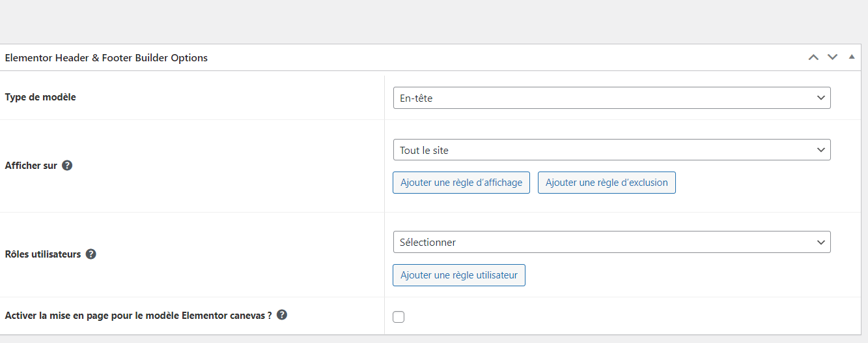
Task: Show help tooltip for Afficher sur
Action: [x=67, y=166]
